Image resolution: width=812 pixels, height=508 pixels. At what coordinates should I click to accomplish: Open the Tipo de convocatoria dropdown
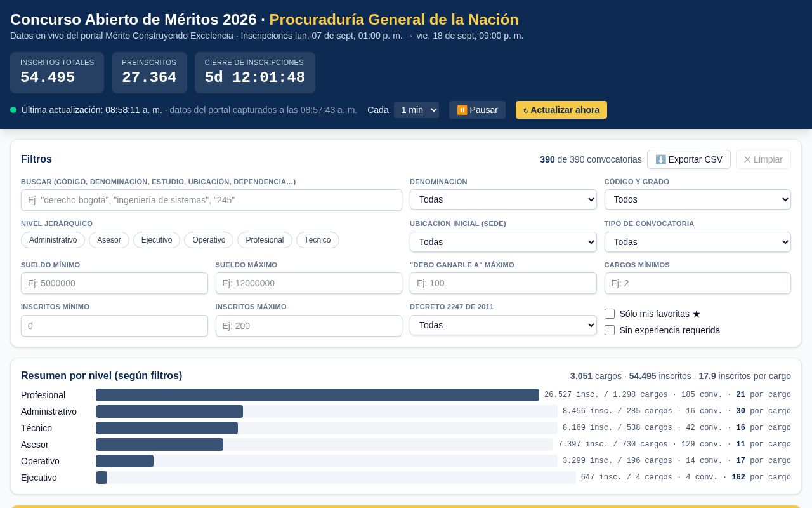tap(697, 242)
